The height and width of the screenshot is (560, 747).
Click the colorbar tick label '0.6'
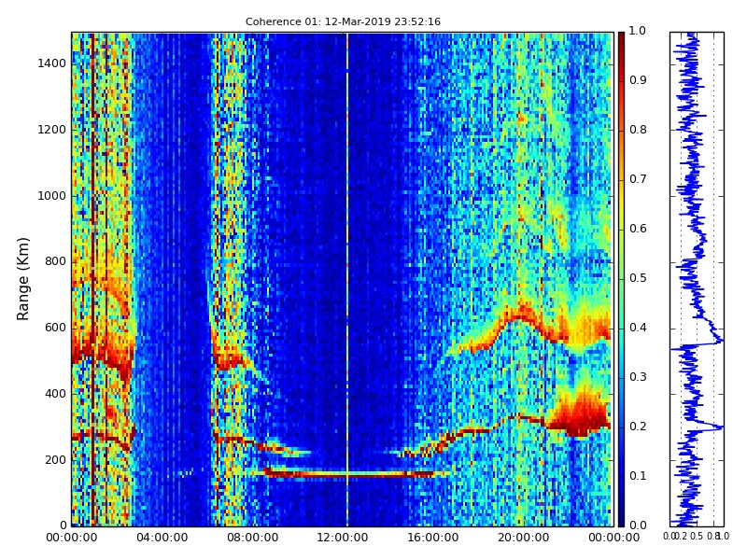[x=638, y=229]
